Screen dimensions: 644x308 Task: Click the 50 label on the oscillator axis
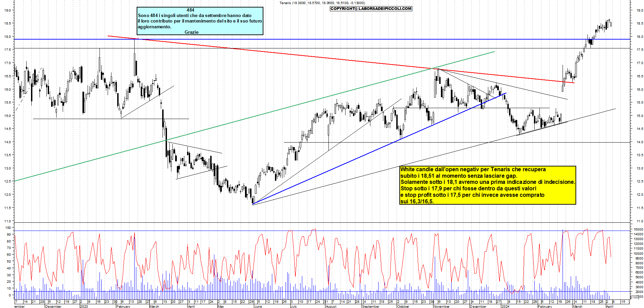(x=9, y=261)
